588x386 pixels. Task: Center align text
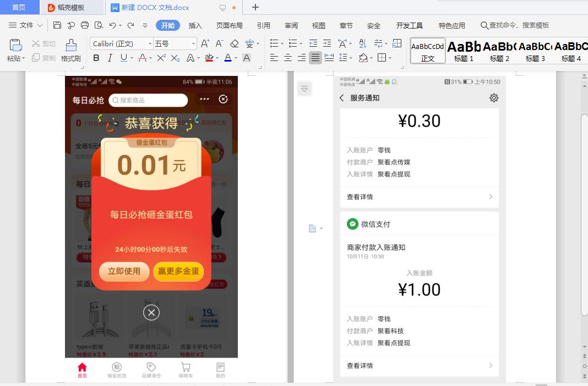[288, 58]
